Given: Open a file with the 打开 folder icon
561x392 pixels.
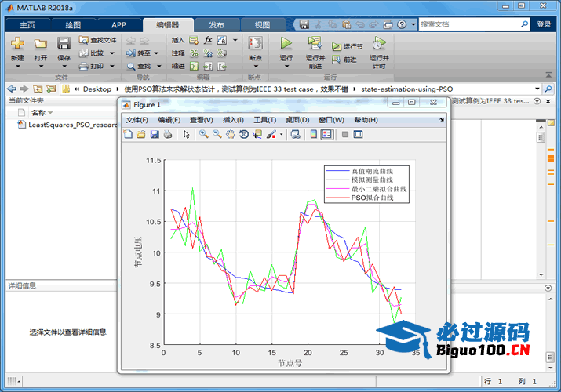Looking at the screenshot, I should pos(41,44).
